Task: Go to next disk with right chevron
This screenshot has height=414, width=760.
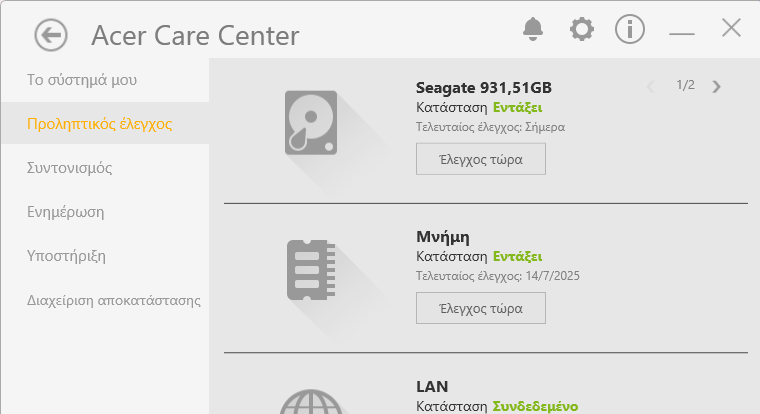Action: [716, 86]
